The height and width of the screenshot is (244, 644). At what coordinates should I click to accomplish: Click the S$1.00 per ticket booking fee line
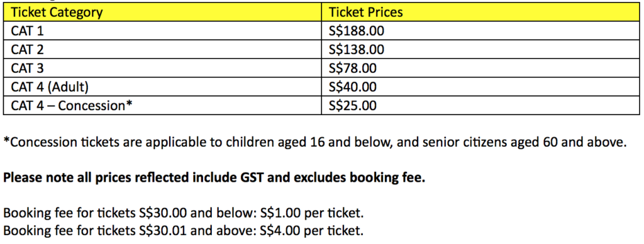point(184,213)
